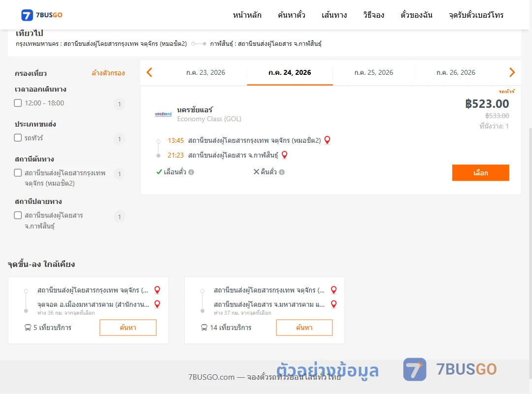Click ที่นั่งว่าง: 1 seats text
Screen dimensions: 532x394
click(494, 126)
